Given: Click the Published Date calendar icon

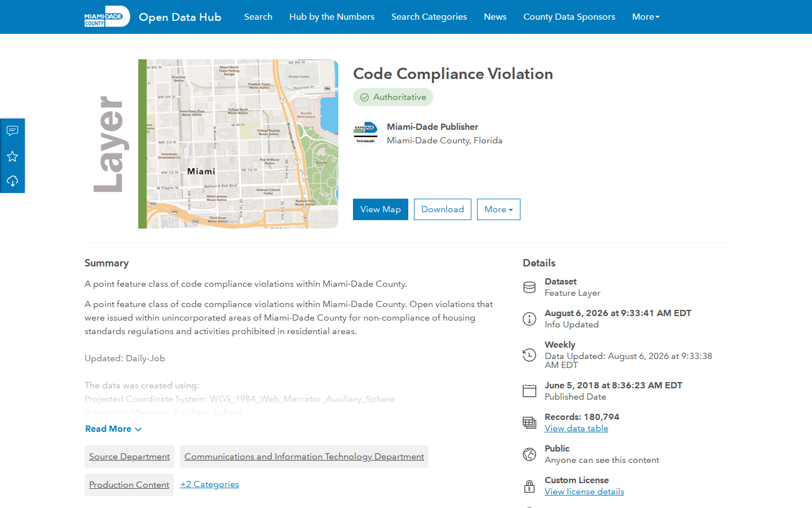Looking at the screenshot, I should coord(529,391).
